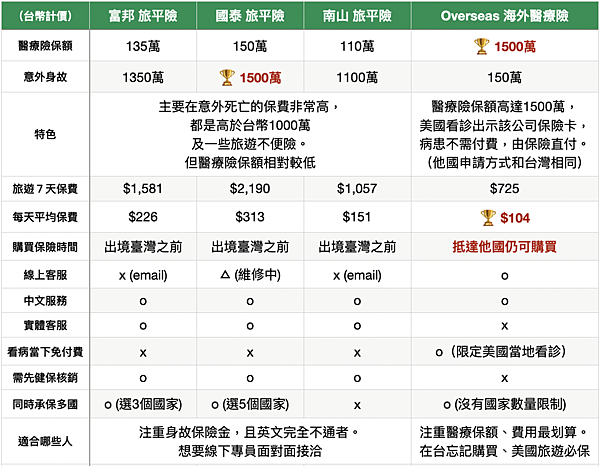Click the 中文服務 row label

(x=45, y=301)
